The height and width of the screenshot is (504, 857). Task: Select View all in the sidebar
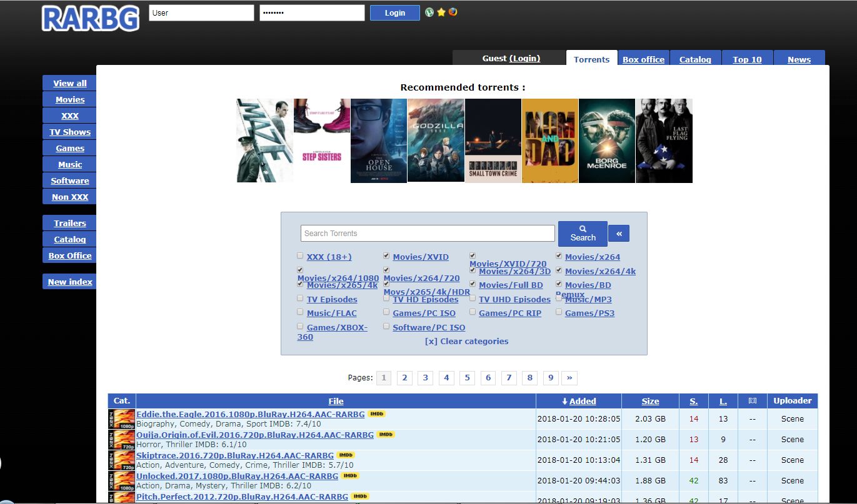69,83
